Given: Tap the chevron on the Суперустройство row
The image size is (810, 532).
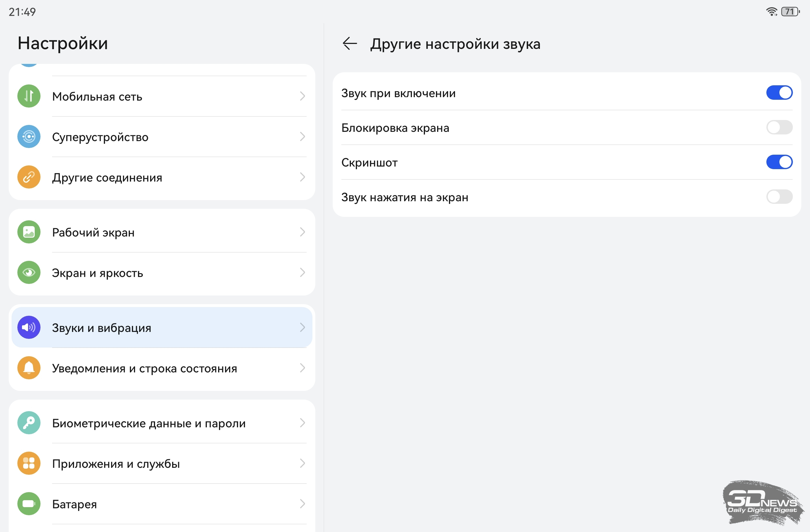Looking at the screenshot, I should tap(302, 137).
